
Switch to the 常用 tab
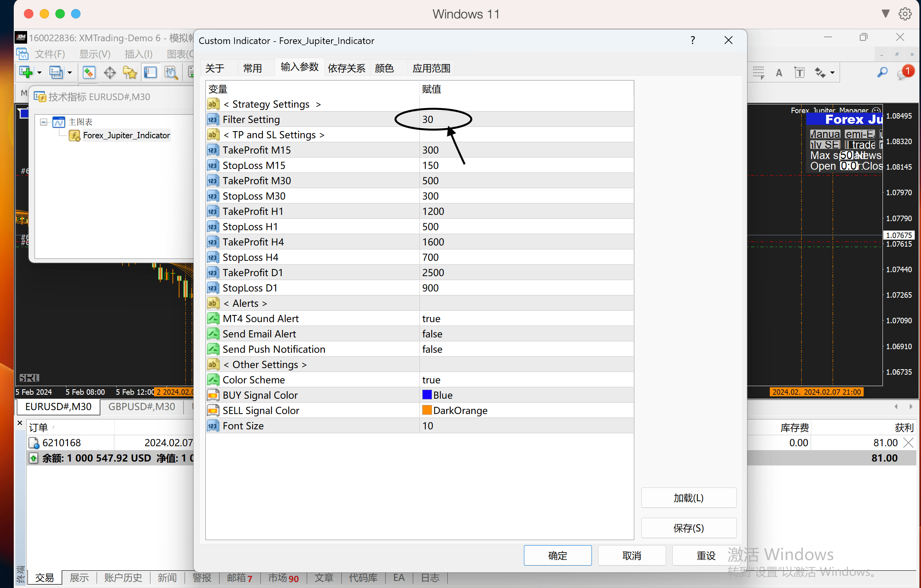pyautogui.click(x=253, y=68)
